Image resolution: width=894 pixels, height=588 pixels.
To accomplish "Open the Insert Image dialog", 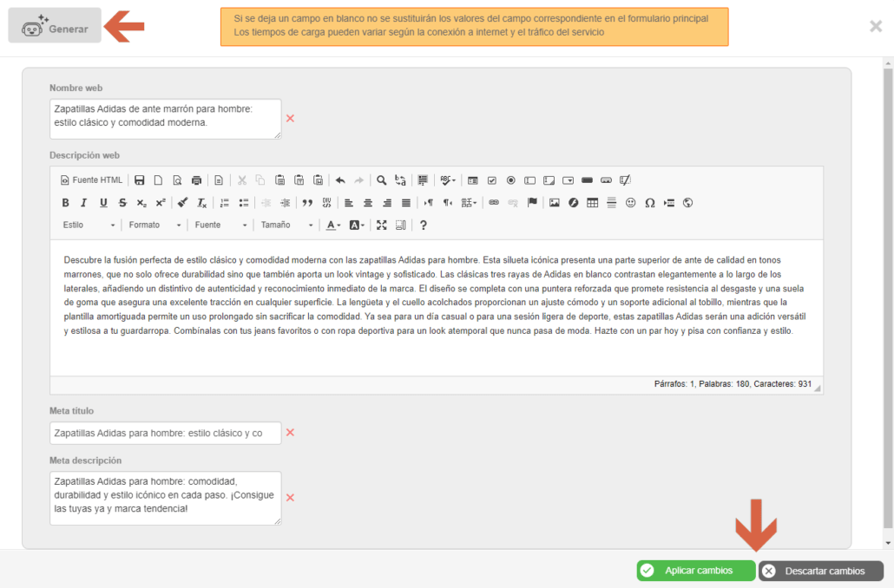I will point(553,202).
